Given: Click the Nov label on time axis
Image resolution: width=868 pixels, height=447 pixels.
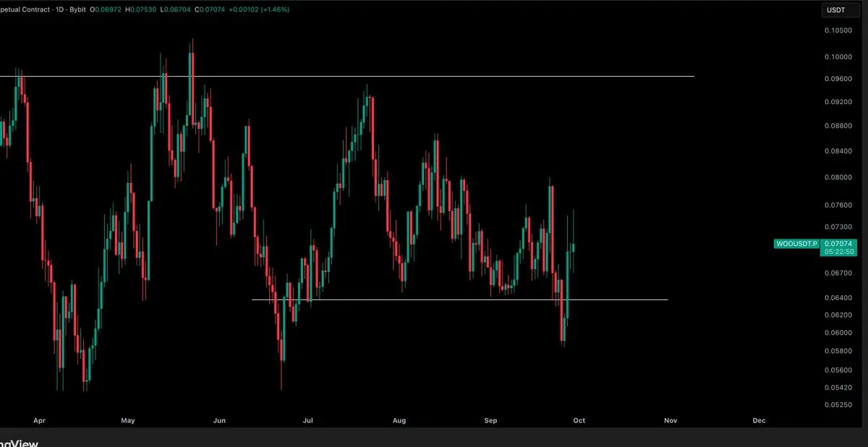Looking at the screenshot, I should 671,420.
